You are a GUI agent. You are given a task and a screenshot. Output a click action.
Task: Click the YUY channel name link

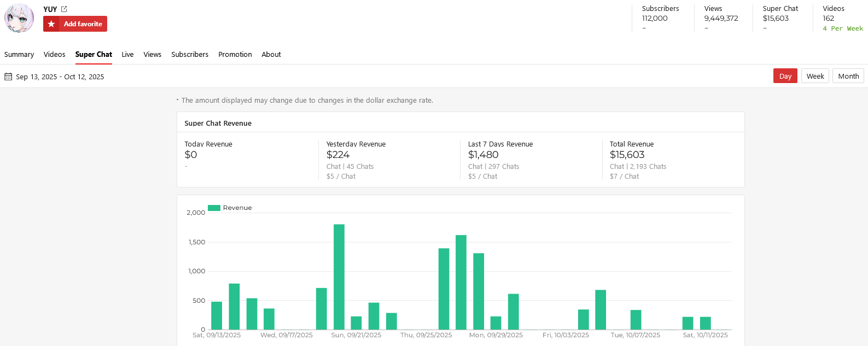tap(50, 9)
